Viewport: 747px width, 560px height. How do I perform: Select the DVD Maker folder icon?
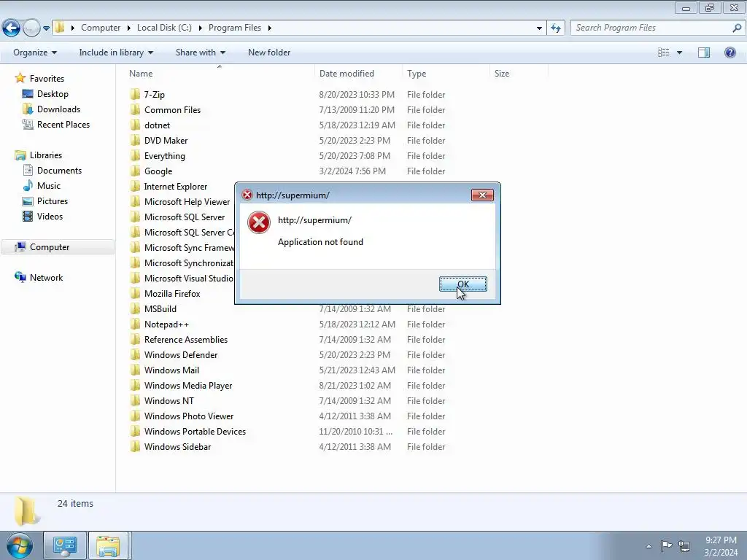click(x=135, y=141)
